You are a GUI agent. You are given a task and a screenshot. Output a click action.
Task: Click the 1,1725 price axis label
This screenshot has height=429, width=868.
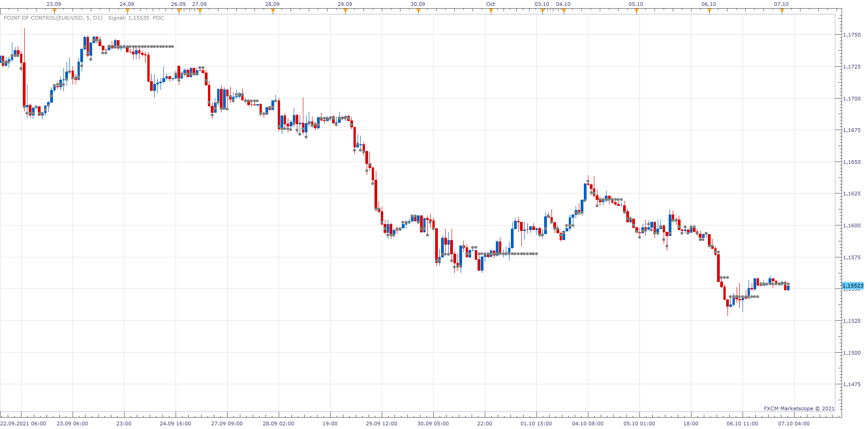[852, 67]
